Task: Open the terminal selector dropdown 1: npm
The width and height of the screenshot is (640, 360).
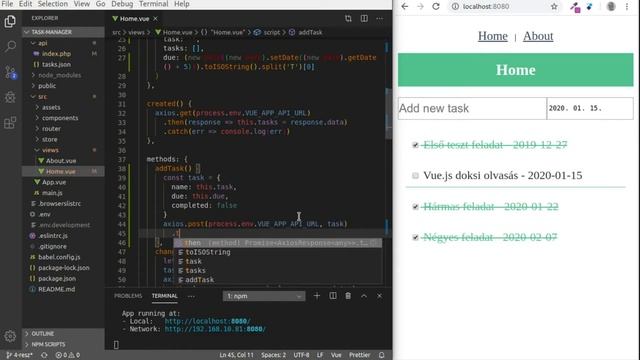Action: tap(264, 296)
